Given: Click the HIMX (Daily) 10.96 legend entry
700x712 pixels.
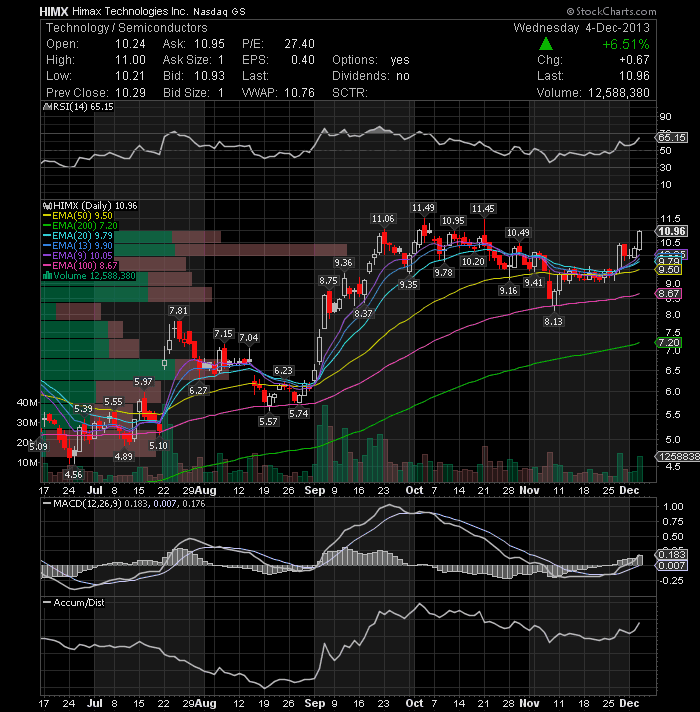Looking at the screenshot, I should click(x=90, y=206).
